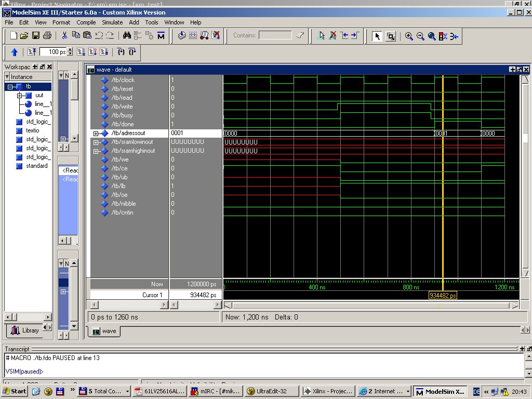Clear Contains filter with eraser icon

click(x=300, y=35)
